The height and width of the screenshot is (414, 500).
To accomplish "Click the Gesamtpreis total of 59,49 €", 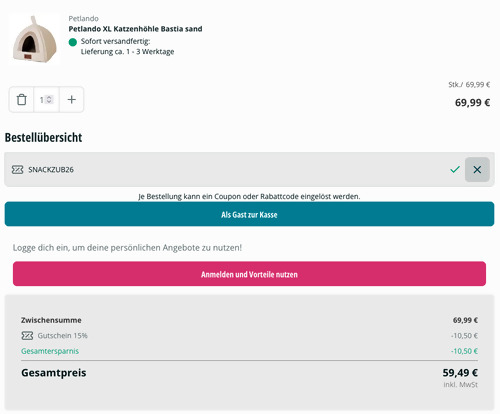I will tap(460, 373).
